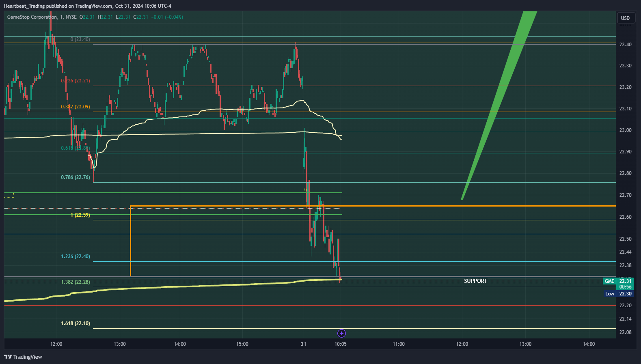Click the Fibonacci label 0 (23.40)
Screen dimensions: 641x364
pos(80,39)
